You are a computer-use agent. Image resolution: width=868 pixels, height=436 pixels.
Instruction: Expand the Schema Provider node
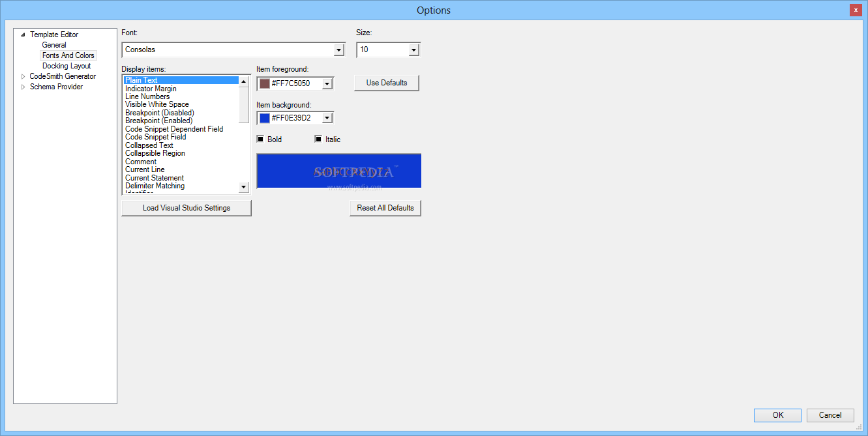pyautogui.click(x=23, y=87)
